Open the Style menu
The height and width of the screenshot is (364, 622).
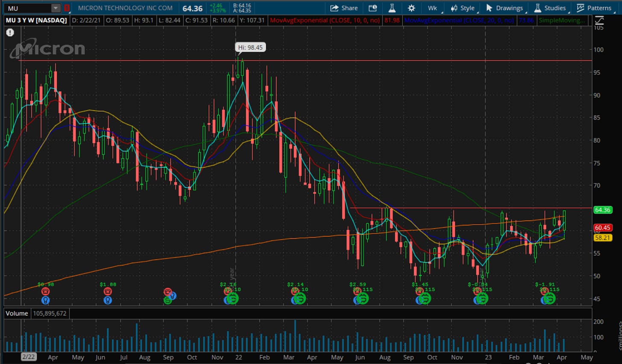pos(463,8)
